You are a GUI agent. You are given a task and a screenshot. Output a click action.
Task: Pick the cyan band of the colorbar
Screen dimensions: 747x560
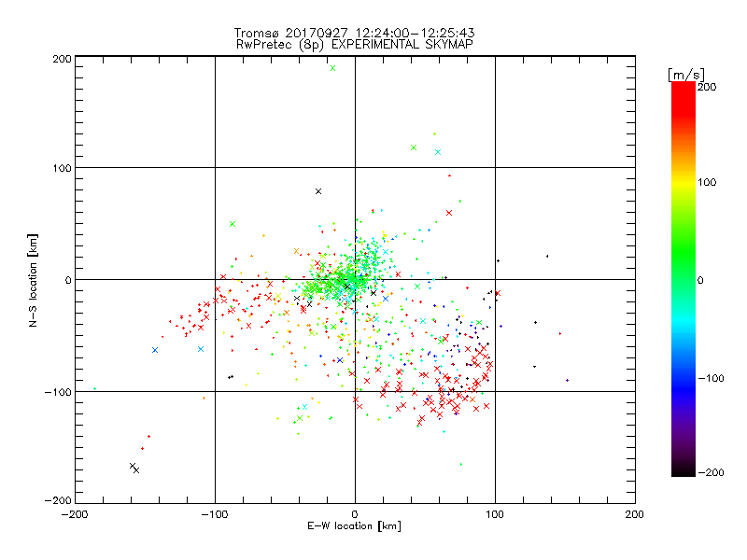(x=684, y=320)
